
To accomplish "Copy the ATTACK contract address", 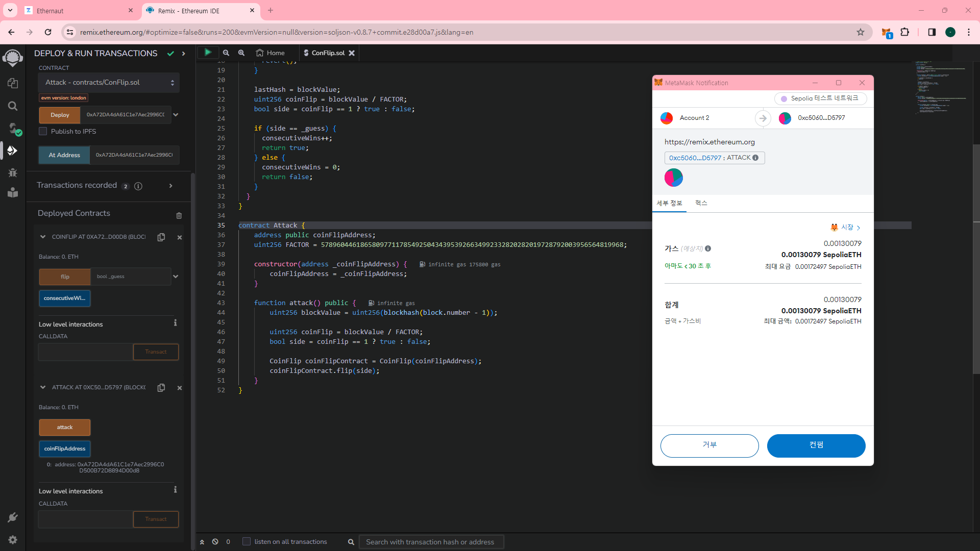I will click(x=161, y=387).
